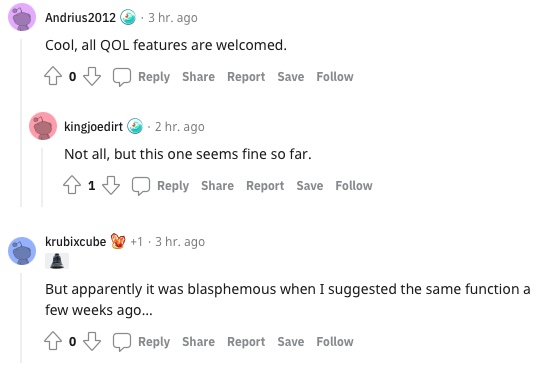The width and height of the screenshot is (556, 365).
Task: Click Andrius2012's avatar image
Action: [x=22, y=17]
